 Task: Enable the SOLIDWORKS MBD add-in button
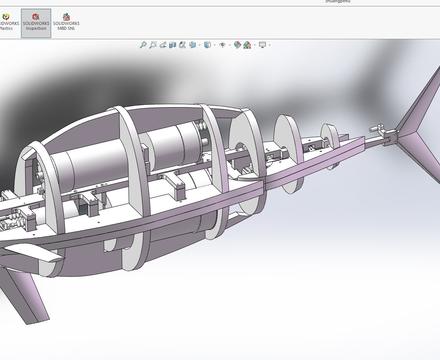tap(66, 23)
